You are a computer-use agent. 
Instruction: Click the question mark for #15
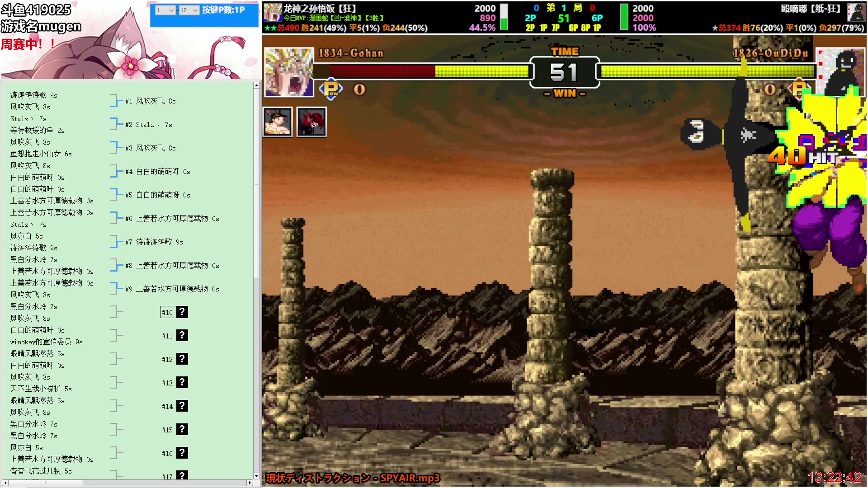coord(182,429)
